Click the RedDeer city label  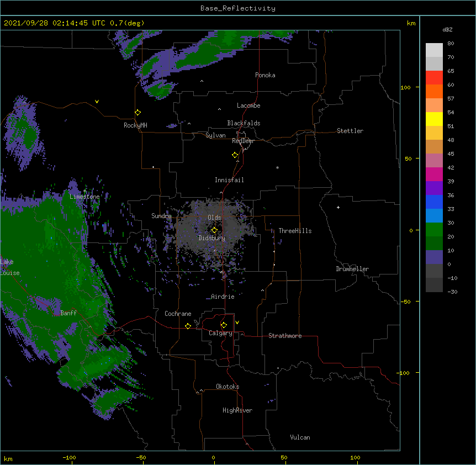pos(243,141)
